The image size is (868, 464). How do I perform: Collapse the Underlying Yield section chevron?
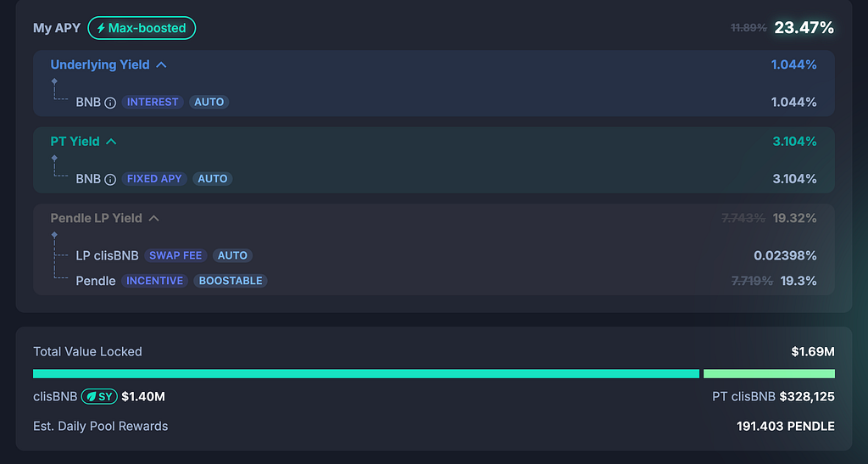pyautogui.click(x=161, y=64)
